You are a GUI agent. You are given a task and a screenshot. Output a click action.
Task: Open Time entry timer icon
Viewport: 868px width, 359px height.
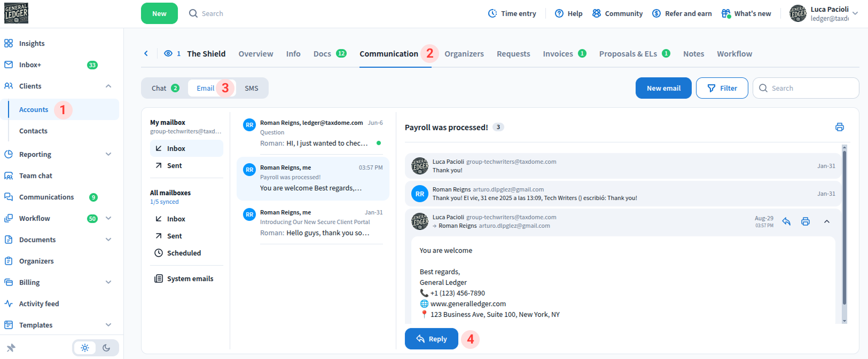click(x=492, y=13)
